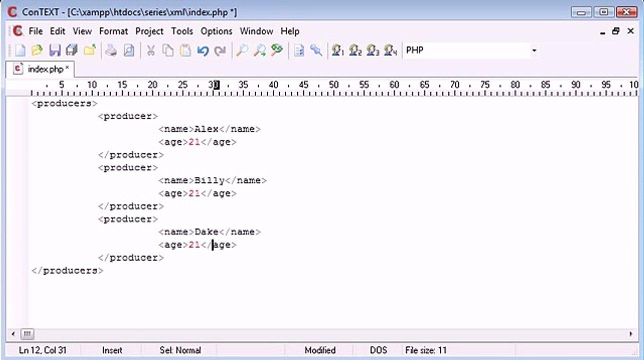Click the New file toolbar icon
Image resolution: width=644 pixels, height=360 pixels.
(x=20, y=50)
